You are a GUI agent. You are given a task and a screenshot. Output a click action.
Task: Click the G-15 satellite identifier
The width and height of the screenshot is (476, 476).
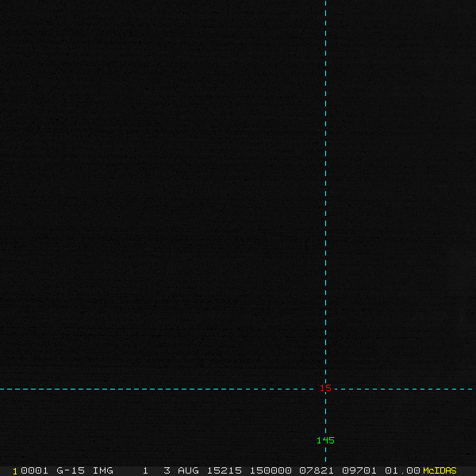click(71, 470)
